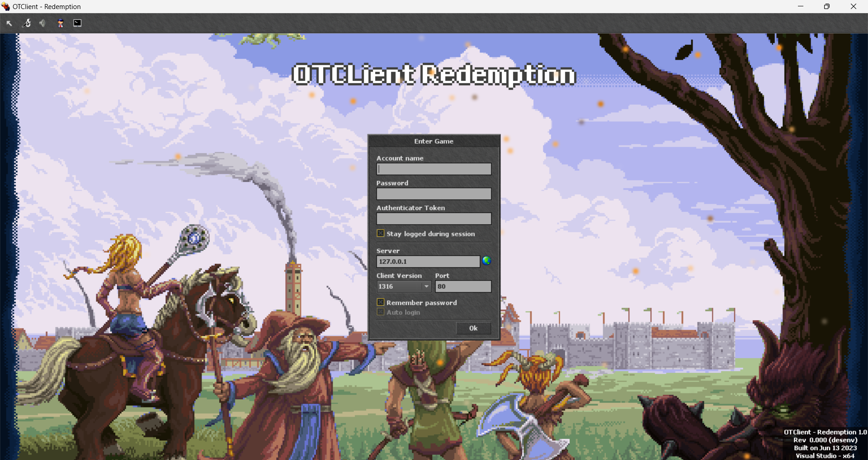Expand the 1316 version selector arrow
This screenshot has height=460, width=868.
pyautogui.click(x=427, y=286)
